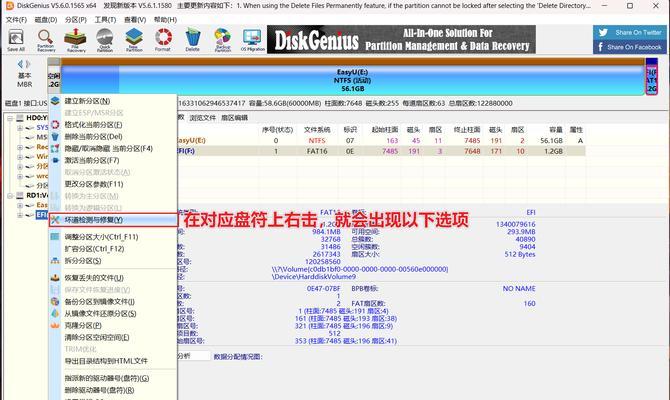Screen dimensions: 670x400
Task: Choose 格式化当前分区(F) from the context menu
Action: (x=113, y=125)
